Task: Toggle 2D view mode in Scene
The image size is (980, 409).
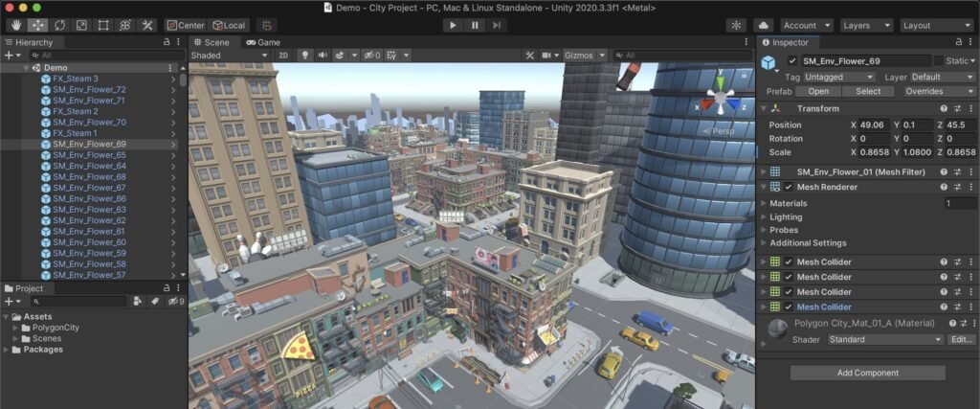Action: [283, 56]
